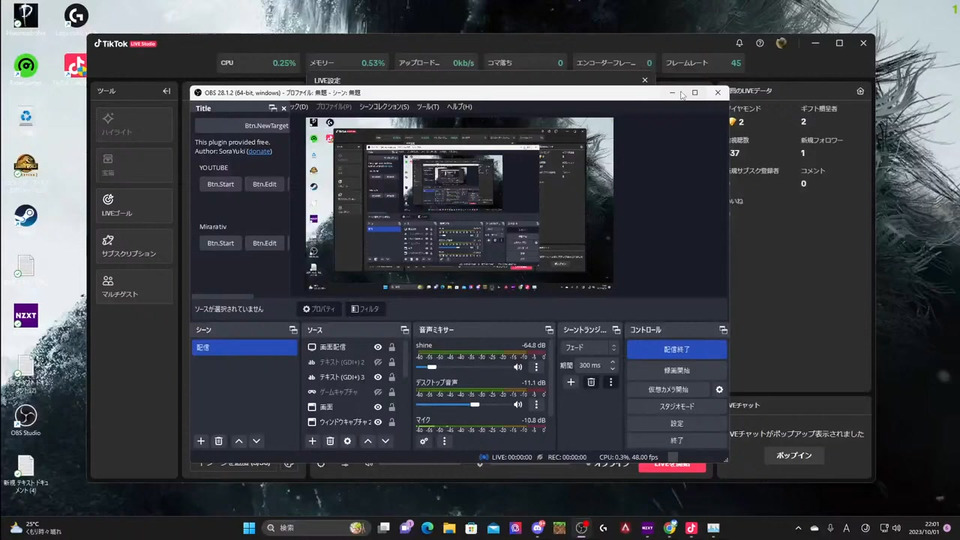
Task: Add a new scene with plus icon
Action: [201, 441]
